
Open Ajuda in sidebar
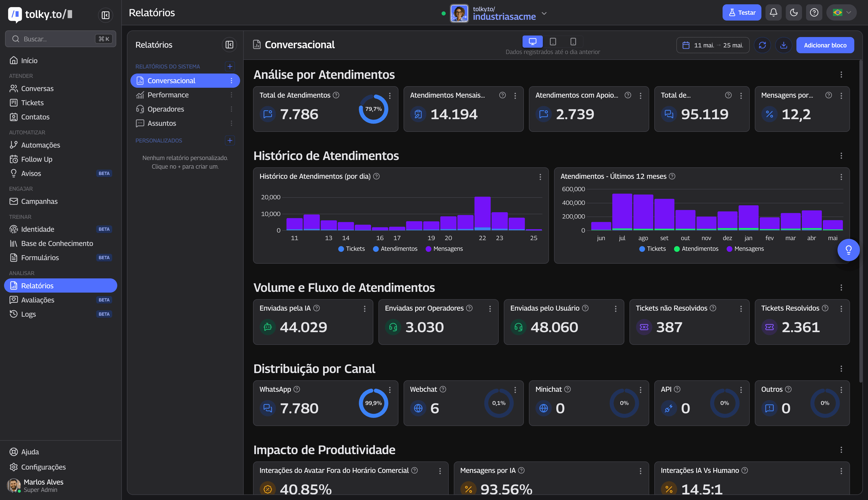(x=60, y=452)
